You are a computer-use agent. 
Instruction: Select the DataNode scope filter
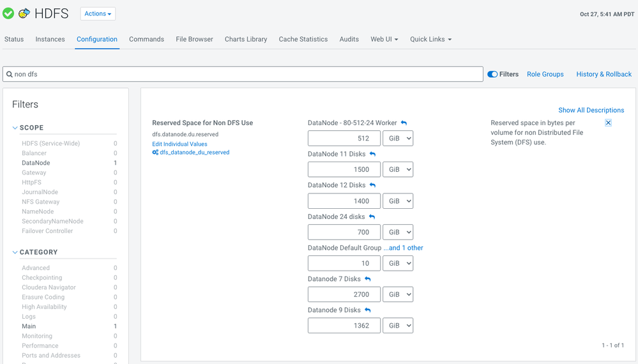pyautogui.click(x=36, y=163)
